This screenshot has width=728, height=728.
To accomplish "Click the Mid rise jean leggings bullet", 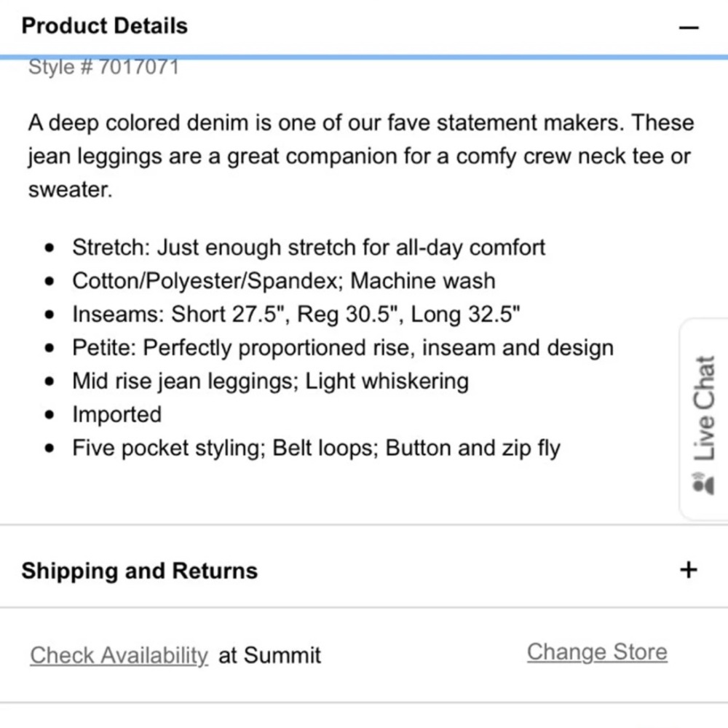I will 270,381.
